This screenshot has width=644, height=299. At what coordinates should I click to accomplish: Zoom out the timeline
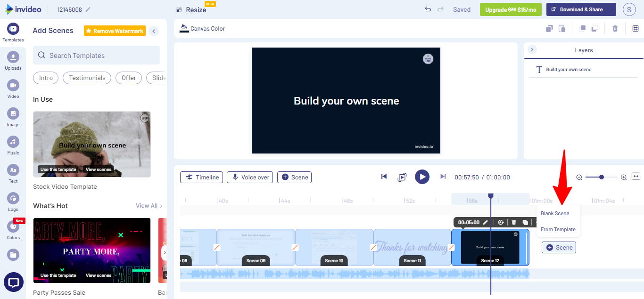(579, 178)
